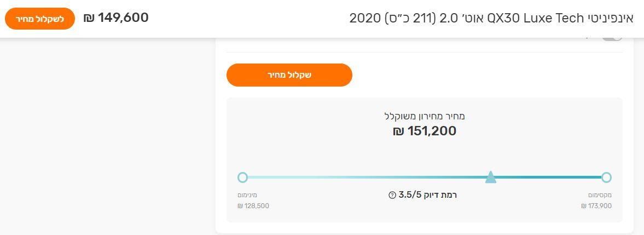This screenshot has height=235, width=644.
Task: Click the מקסימום label
Action: pyautogui.click(x=600, y=195)
